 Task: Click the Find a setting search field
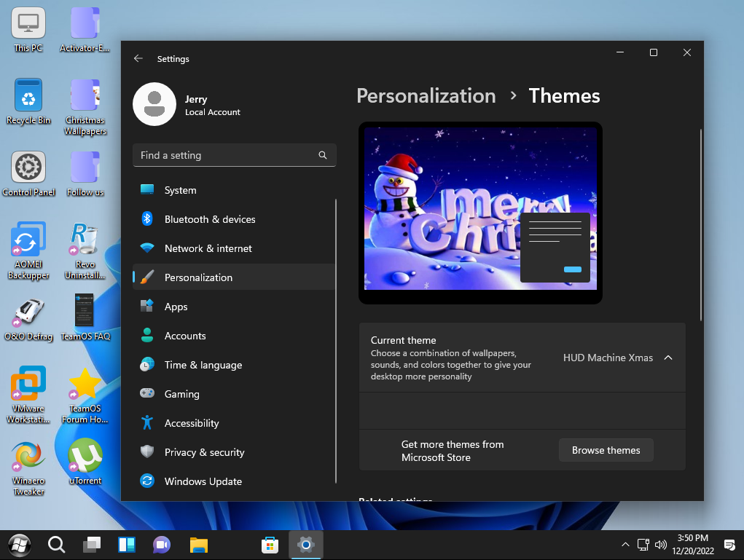226,155
